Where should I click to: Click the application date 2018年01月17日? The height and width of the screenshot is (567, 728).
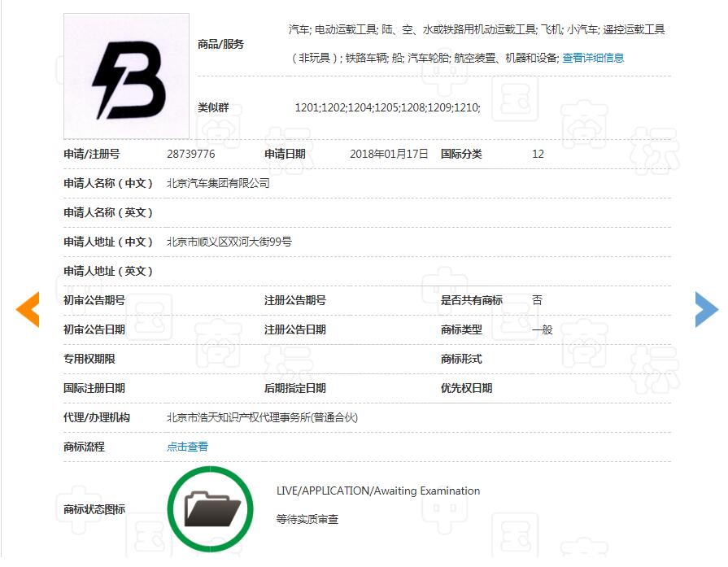[389, 154]
